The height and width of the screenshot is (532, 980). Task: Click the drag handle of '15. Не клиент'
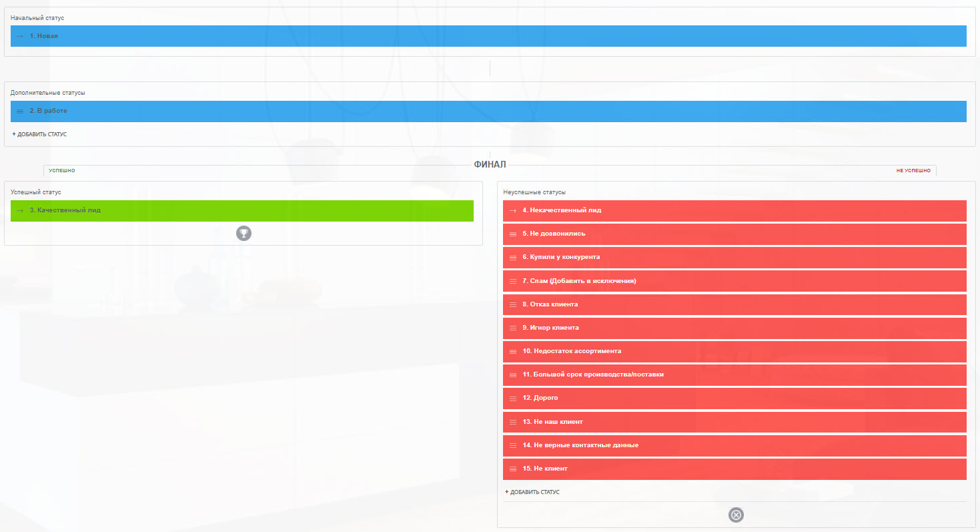point(513,469)
